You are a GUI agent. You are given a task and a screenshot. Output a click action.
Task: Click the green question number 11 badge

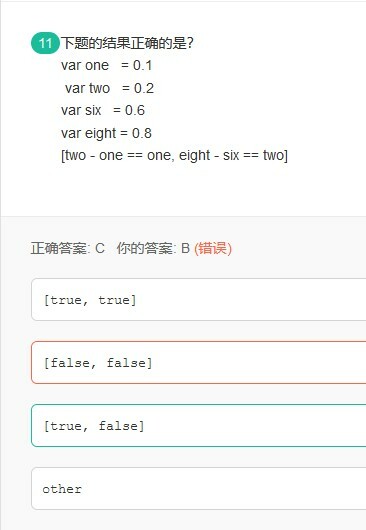(x=45, y=43)
